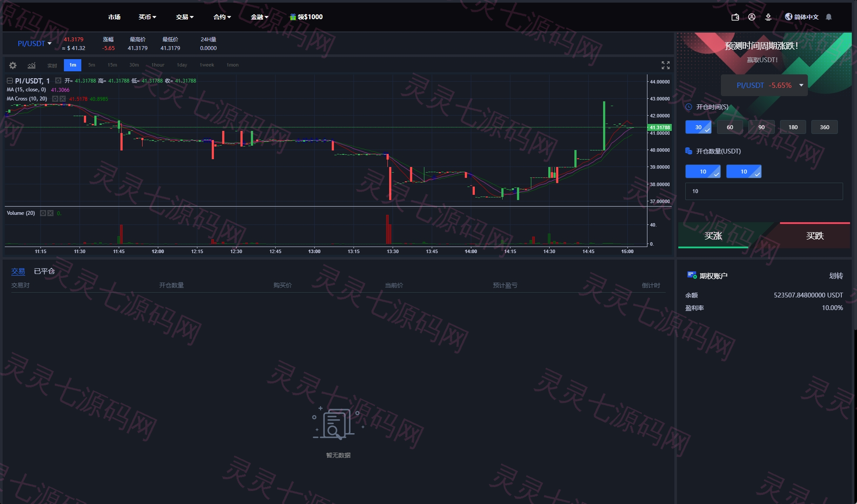Click the coins icon beside 开仓数量
The width and height of the screenshot is (857, 504).
click(689, 151)
